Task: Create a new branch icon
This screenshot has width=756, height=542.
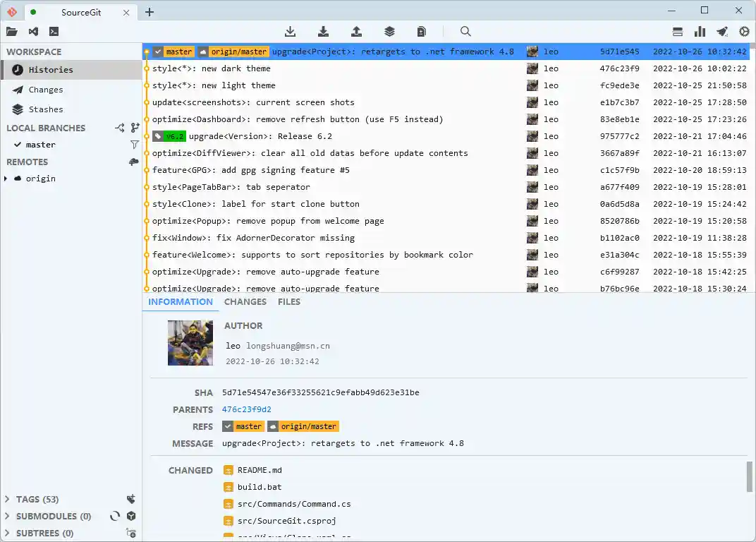Action: [x=135, y=128]
